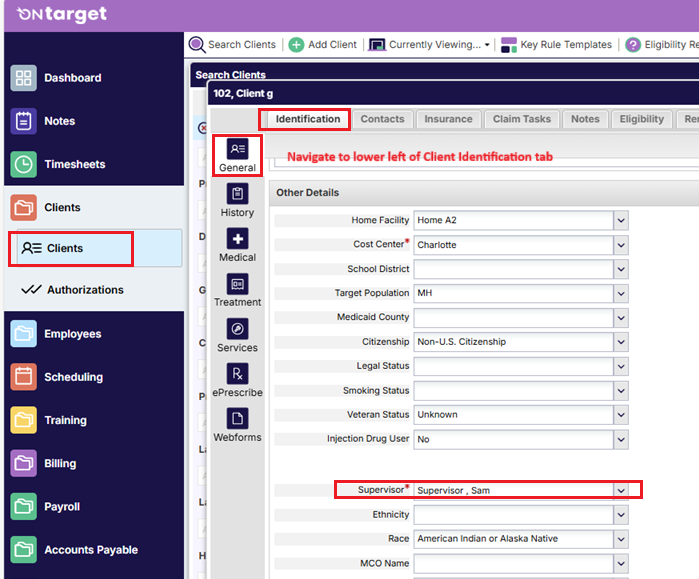Expand the Smoking Status dropdown arrow

click(621, 391)
